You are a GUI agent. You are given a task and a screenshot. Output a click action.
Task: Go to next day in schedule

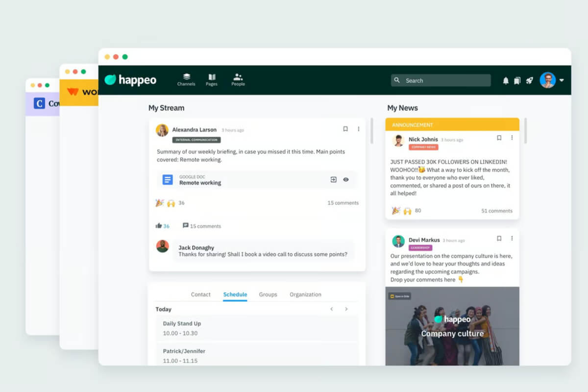point(346,309)
